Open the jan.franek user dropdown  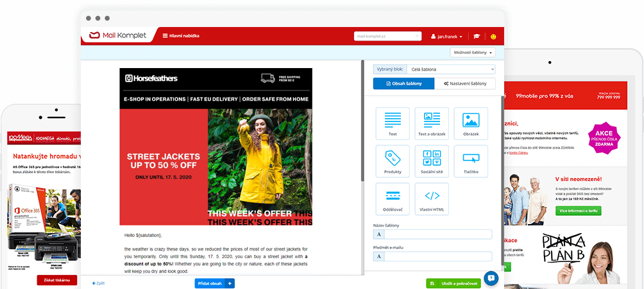[x=446, y=36]
